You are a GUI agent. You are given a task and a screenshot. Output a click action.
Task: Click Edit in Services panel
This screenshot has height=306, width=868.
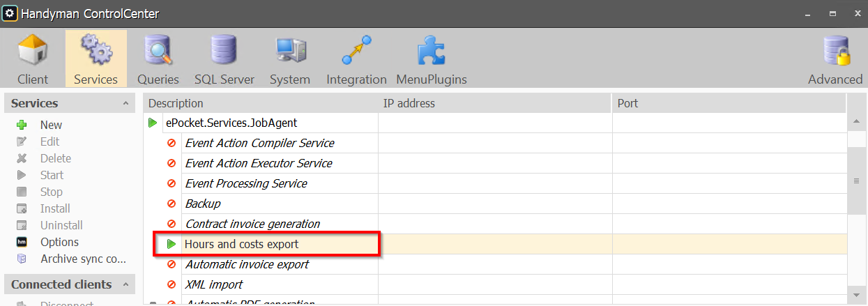pyautogui.click(x=50, y=141)
